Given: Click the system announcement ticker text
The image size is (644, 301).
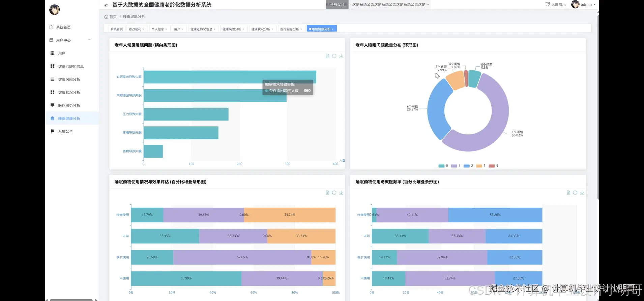Looking at the screenshot, I should [x=390, y=4].
